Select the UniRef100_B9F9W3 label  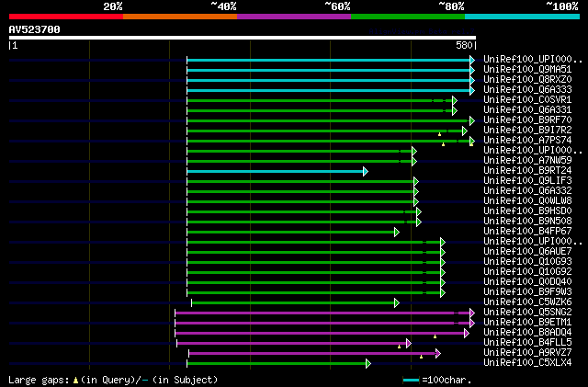click(527, 292)
